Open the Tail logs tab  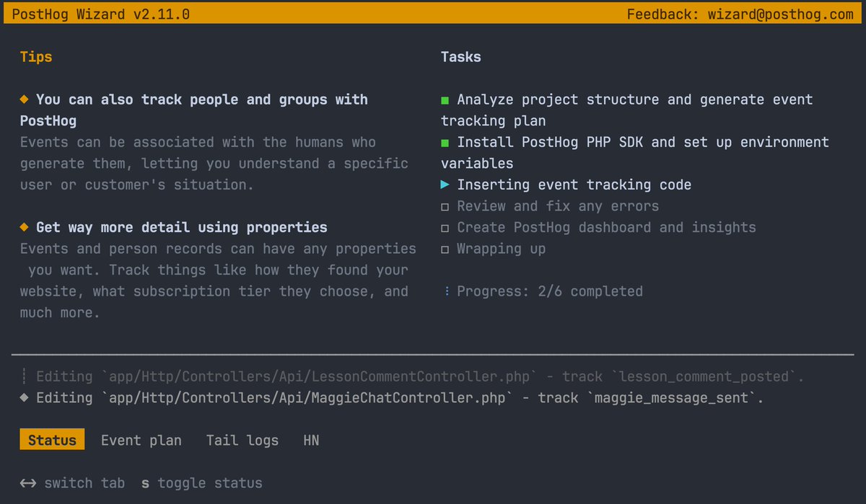click(x=242, y=440)
